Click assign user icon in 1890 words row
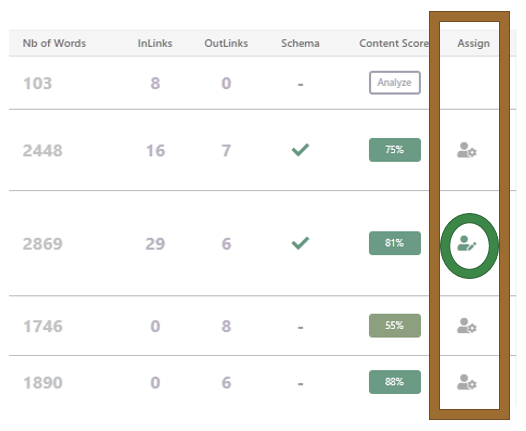This screenshot has width=526, height=431. tap(467, 382)
